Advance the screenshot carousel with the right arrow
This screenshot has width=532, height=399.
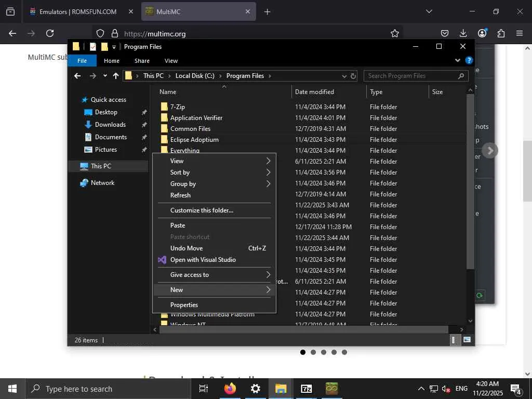(x=490, y=150)
